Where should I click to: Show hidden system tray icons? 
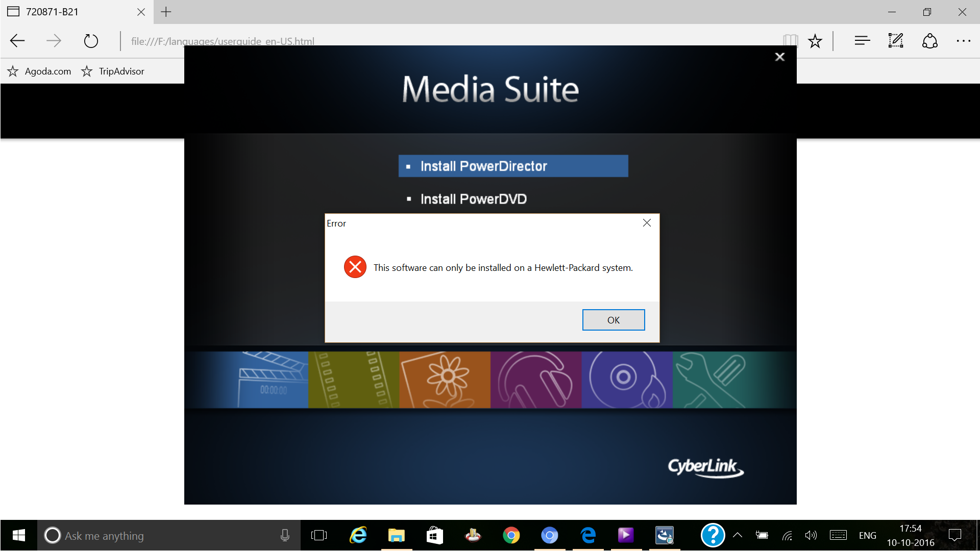pyautogui.click(x=738, y=535)
